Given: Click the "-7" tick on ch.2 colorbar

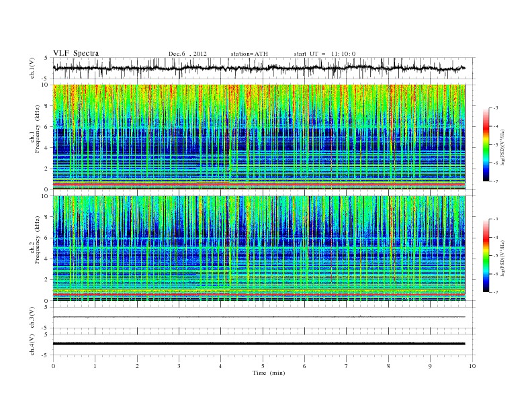Looking at the screenshot, I should point(495,292).
